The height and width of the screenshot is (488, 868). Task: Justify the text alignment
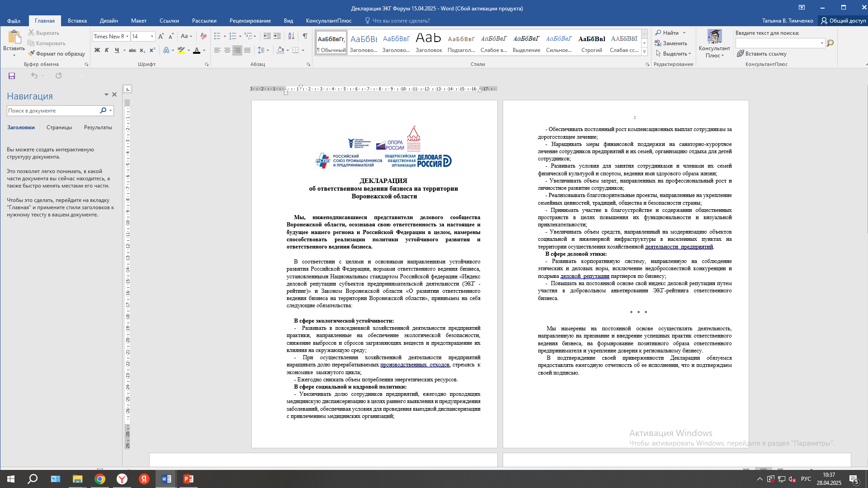247,50
